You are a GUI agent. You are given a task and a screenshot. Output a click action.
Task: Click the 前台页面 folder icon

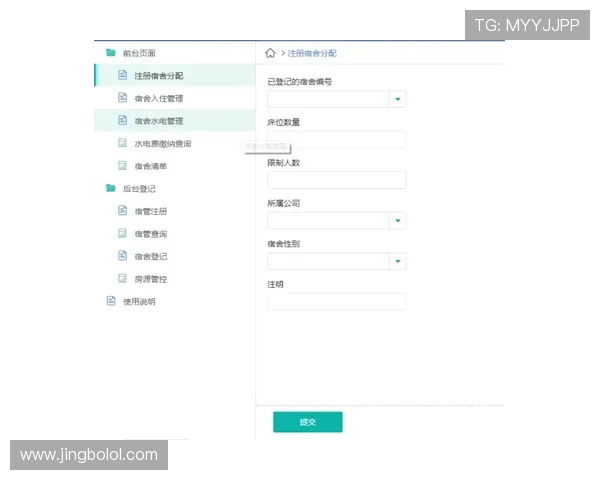click(111, 52)
